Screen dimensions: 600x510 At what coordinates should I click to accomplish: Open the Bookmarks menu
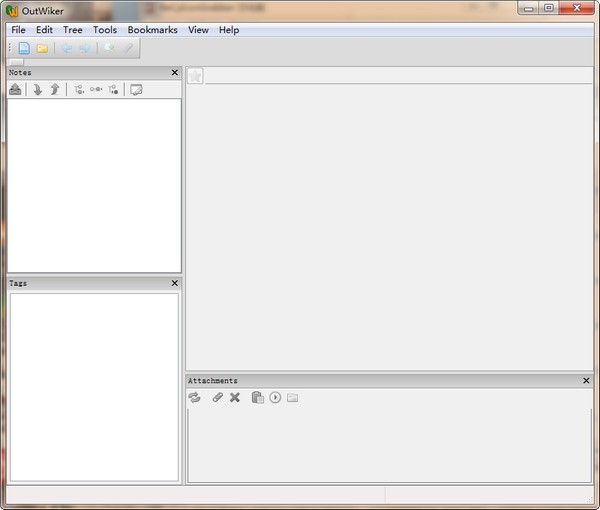[x=153, y=30]
